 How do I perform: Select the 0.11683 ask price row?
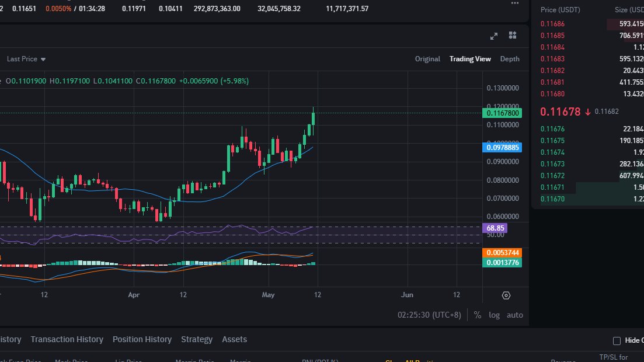592,59
